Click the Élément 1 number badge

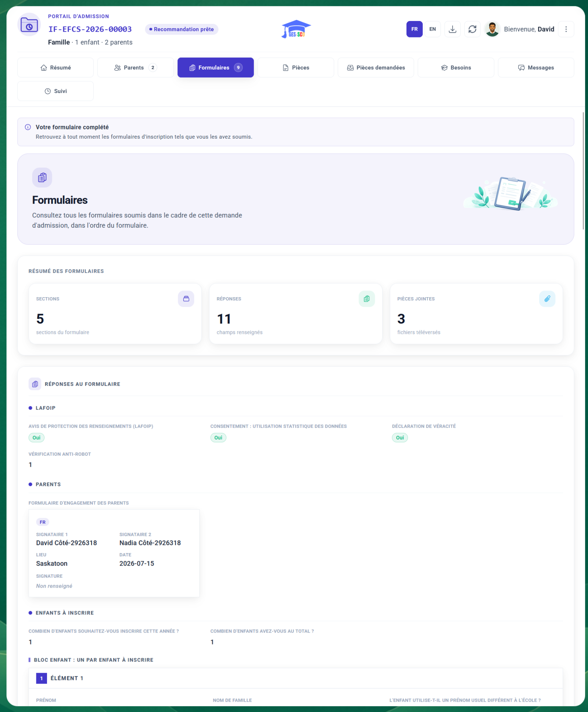tap(42, 678)
